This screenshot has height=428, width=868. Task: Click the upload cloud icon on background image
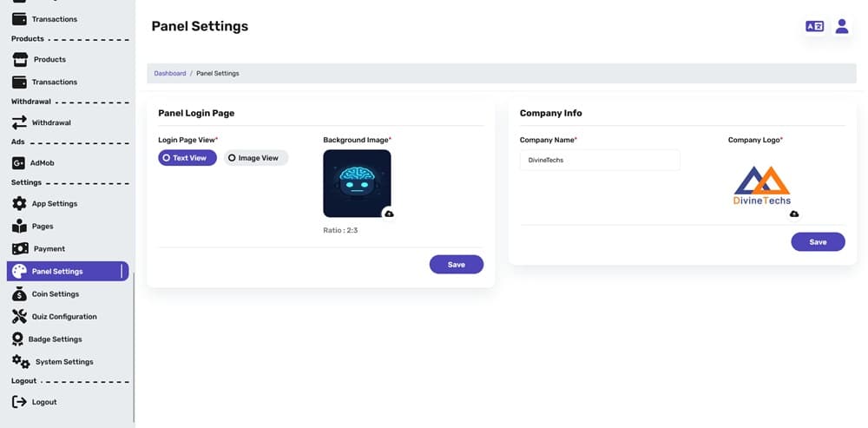[389, 214]
